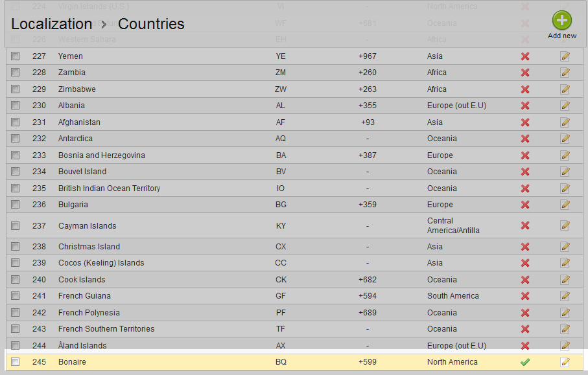
Task: Edit the Yemen row with pencil icon
Action: click(565, 56)
